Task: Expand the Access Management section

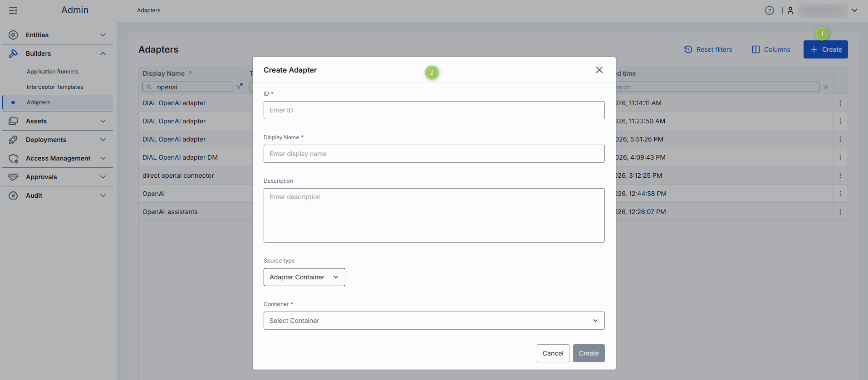Action: click(x=58, y=158)
